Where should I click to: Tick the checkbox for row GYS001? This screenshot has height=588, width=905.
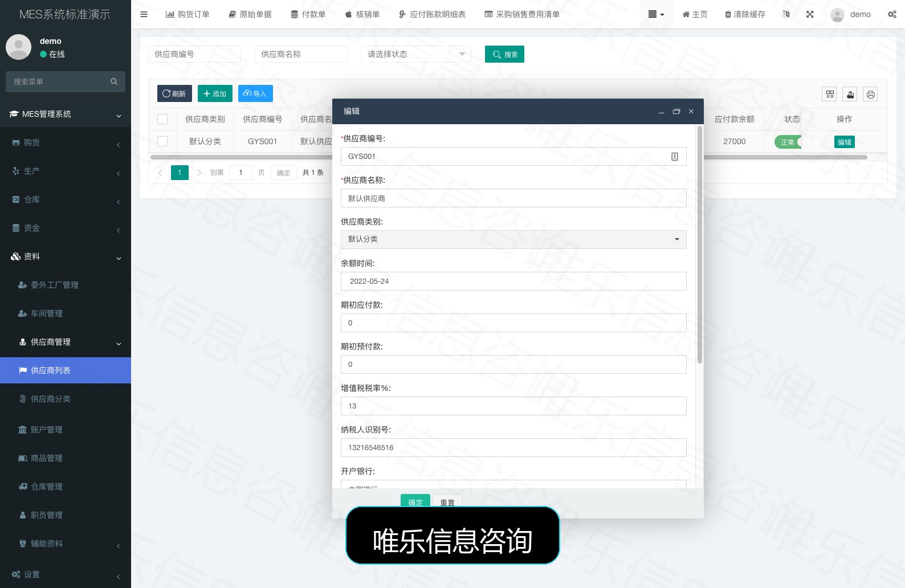pyautogui.click(x=162, y=141)
